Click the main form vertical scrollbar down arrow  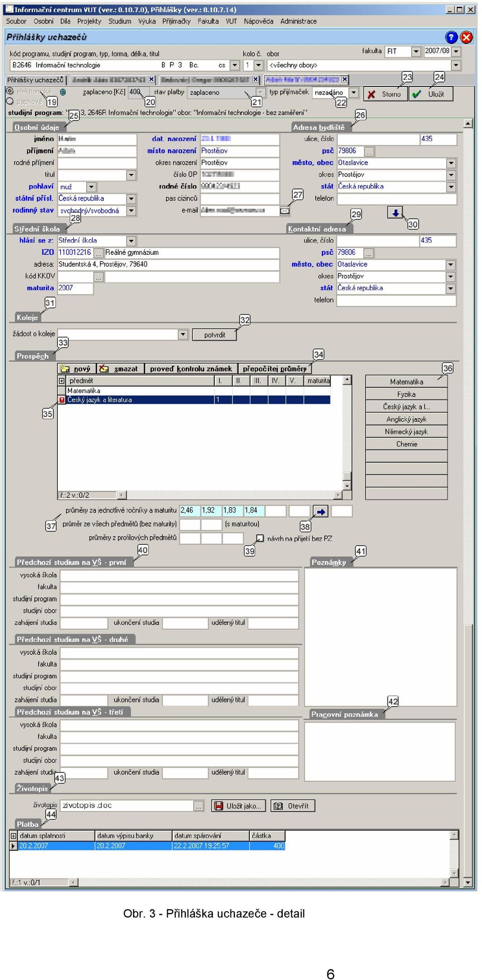click(468, 883)
